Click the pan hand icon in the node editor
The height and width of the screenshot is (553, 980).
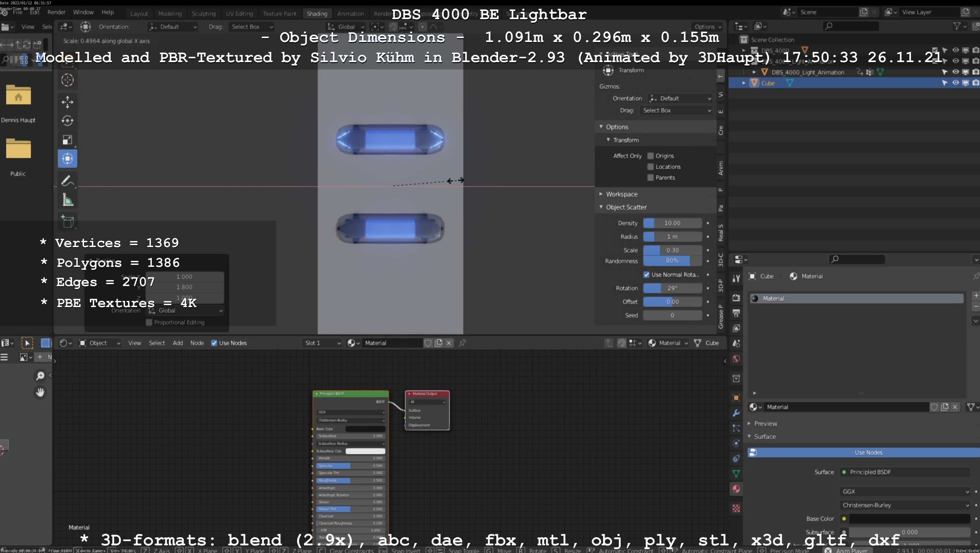click(40, 392)
